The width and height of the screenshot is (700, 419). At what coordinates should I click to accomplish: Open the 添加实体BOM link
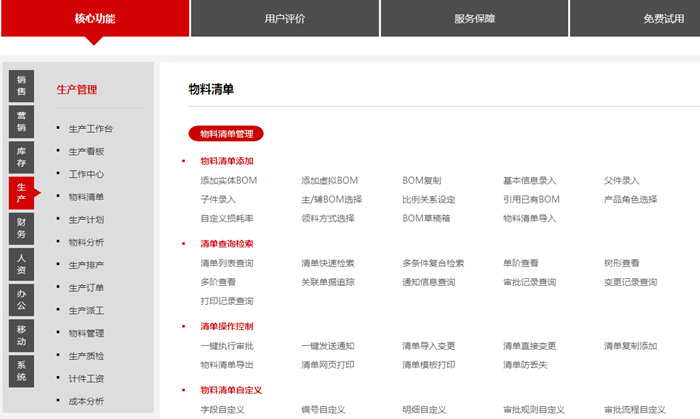pos(229,181)
